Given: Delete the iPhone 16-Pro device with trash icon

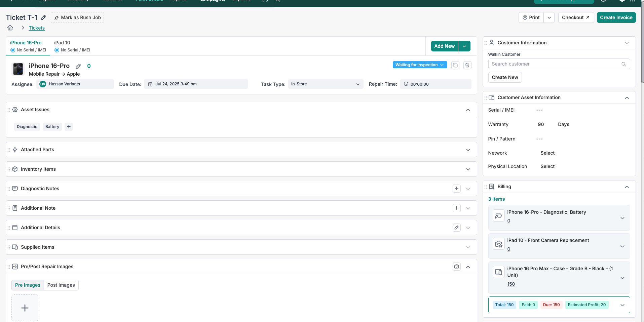Looking at the screenshot, I should click(x=467, y=65).
